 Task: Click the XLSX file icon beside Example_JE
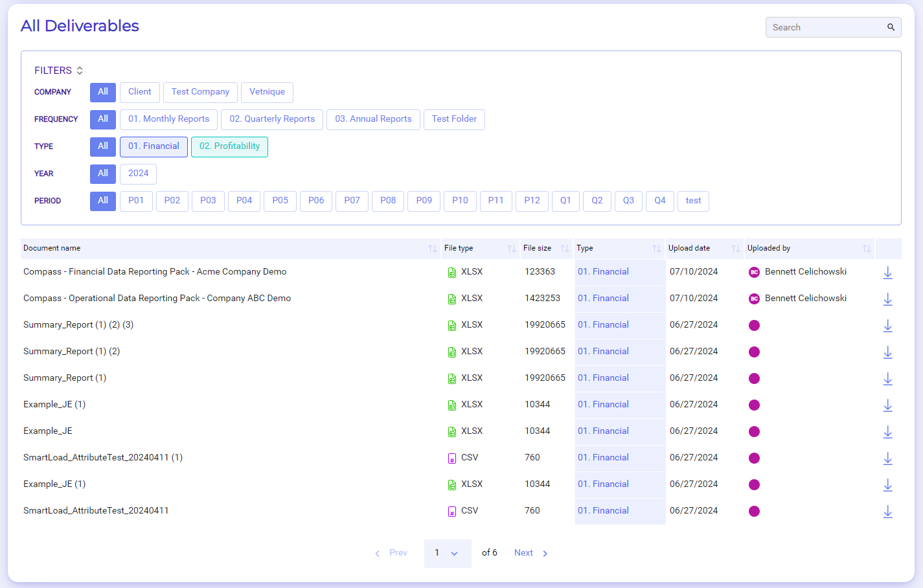451,431
